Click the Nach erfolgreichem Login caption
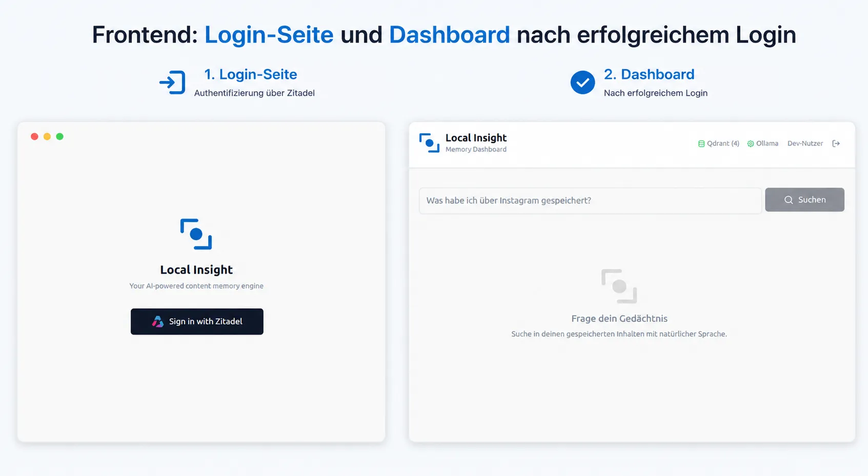868x476 pixels. coord(656,93)
